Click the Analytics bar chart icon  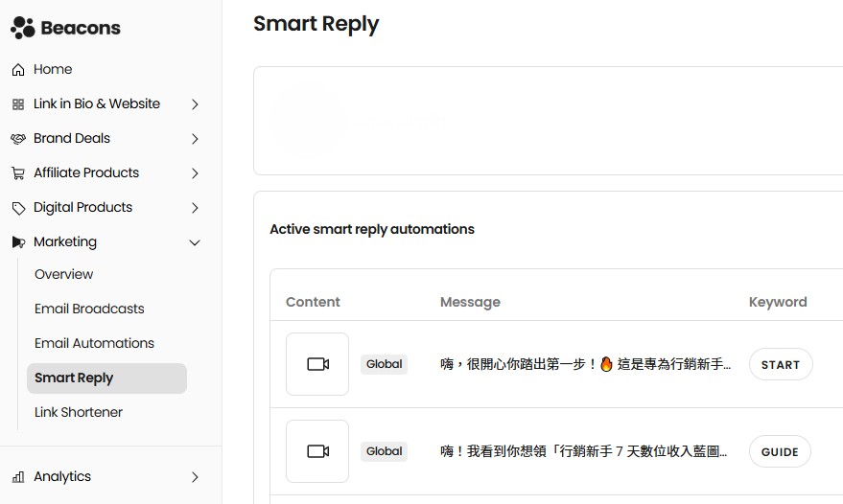pos(18,476)
